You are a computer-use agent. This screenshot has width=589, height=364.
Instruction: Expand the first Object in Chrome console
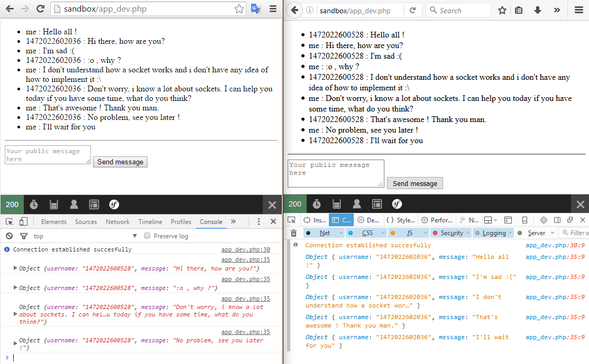[14, 268]
